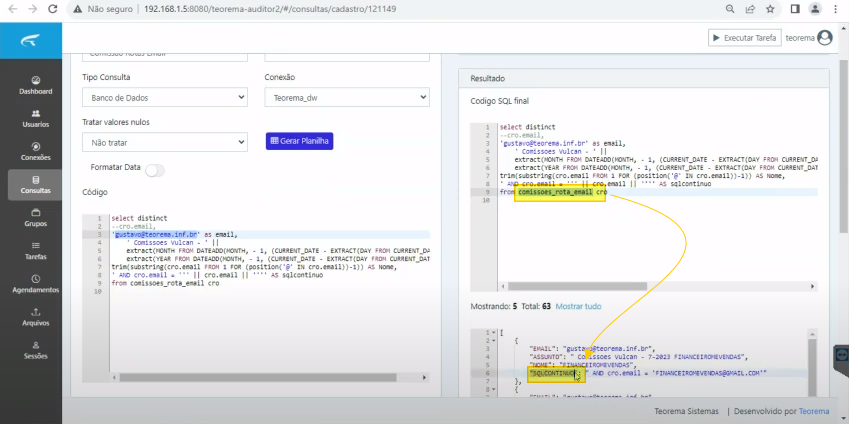
Task: Open Grupos in the sidebar
Action: (x=36, y=218)
